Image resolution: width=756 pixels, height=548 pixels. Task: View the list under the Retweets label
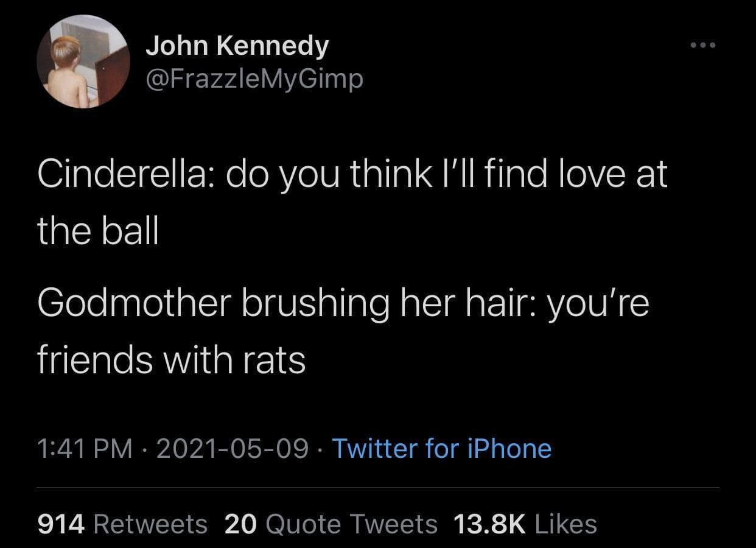(x=151, y=523)
